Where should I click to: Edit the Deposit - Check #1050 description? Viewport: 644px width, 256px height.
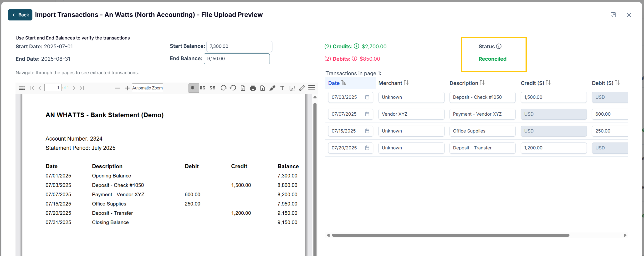[x=482, y=97]
